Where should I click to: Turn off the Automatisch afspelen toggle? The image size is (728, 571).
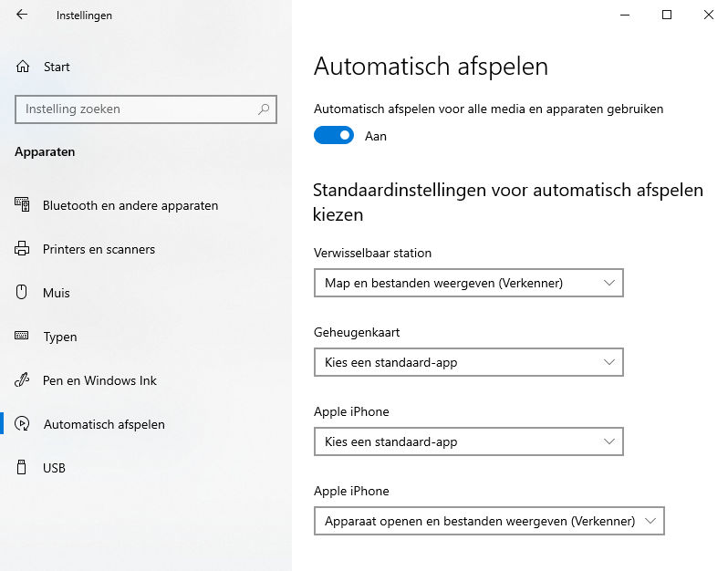click(334, 136)
